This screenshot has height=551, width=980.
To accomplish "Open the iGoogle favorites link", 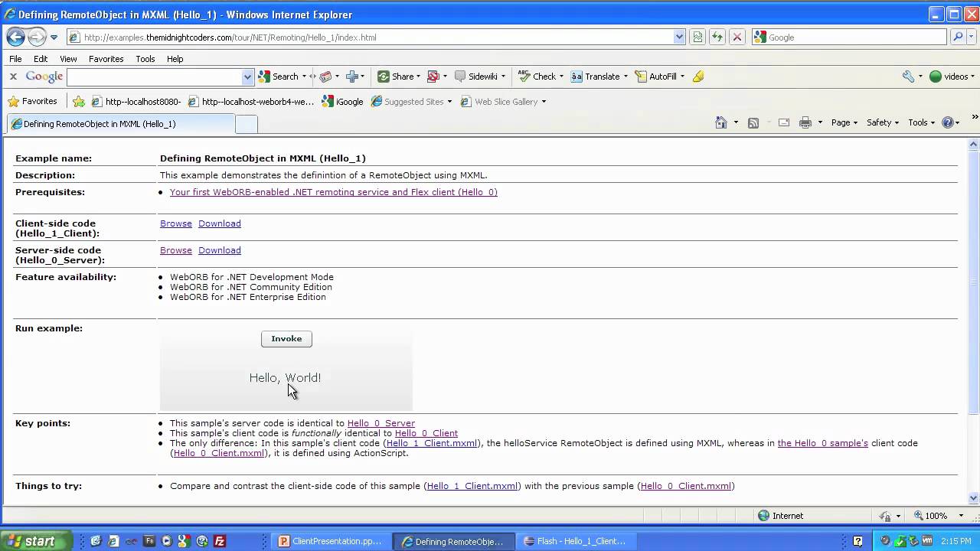I will click(x=343, y=102).
